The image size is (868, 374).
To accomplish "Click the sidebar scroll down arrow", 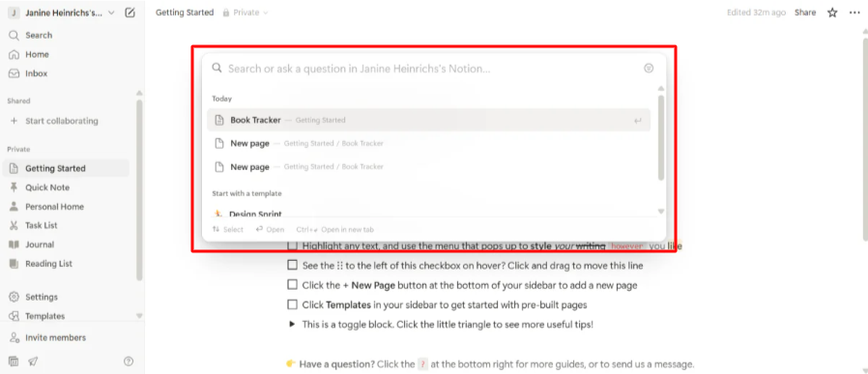I will (x=139, y=316).
